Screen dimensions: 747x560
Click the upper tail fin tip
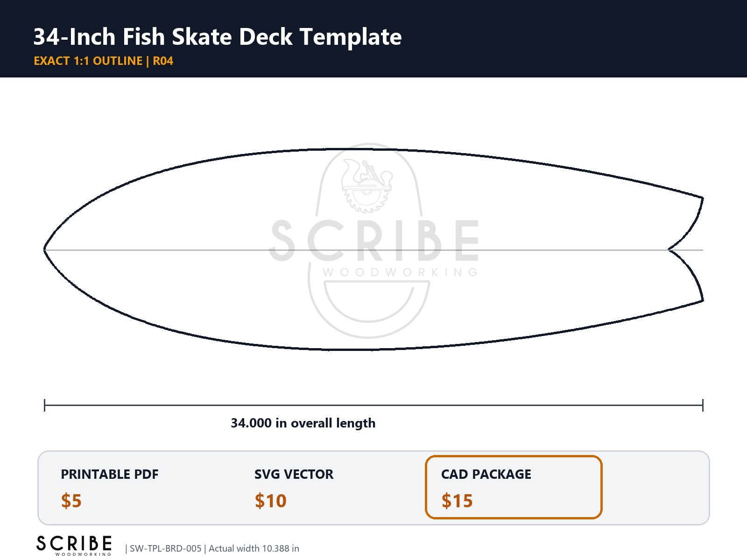(702, 198)
